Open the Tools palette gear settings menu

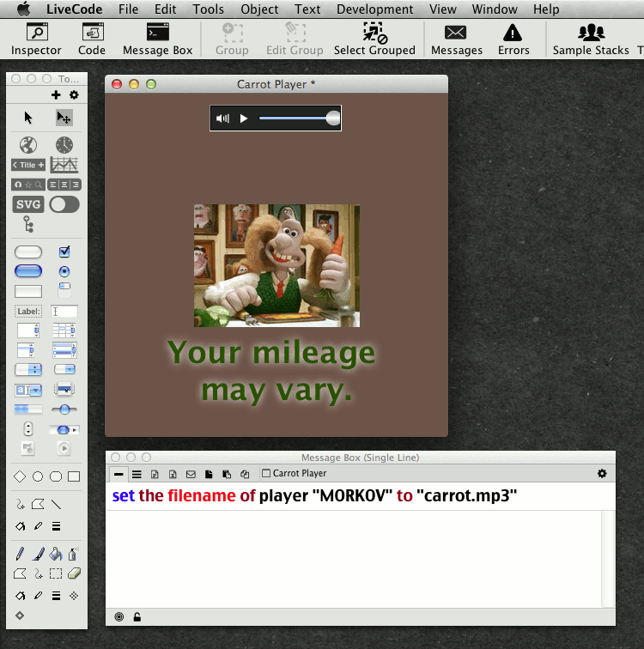74,95
